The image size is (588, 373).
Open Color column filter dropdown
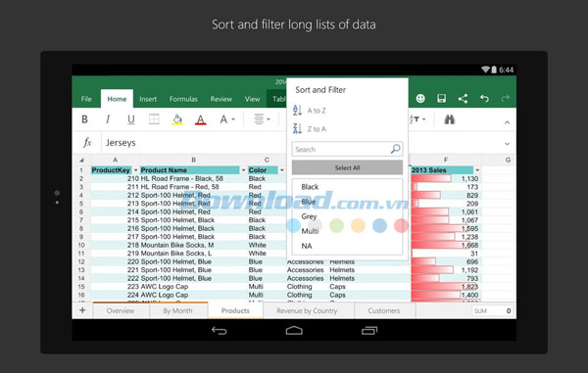tap(282, 170)
